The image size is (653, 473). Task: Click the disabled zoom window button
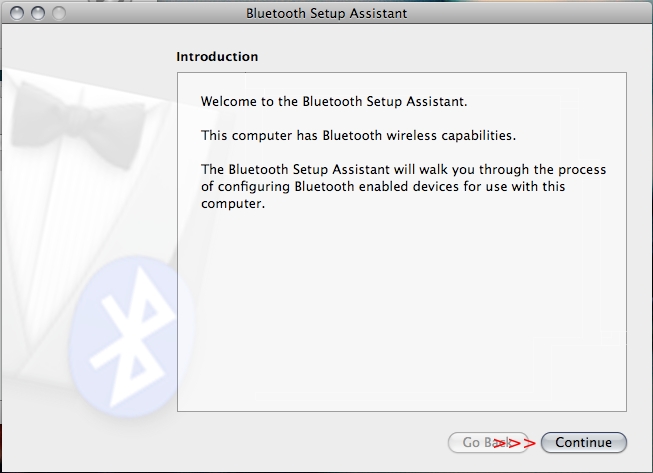click(x=59, y=13)
